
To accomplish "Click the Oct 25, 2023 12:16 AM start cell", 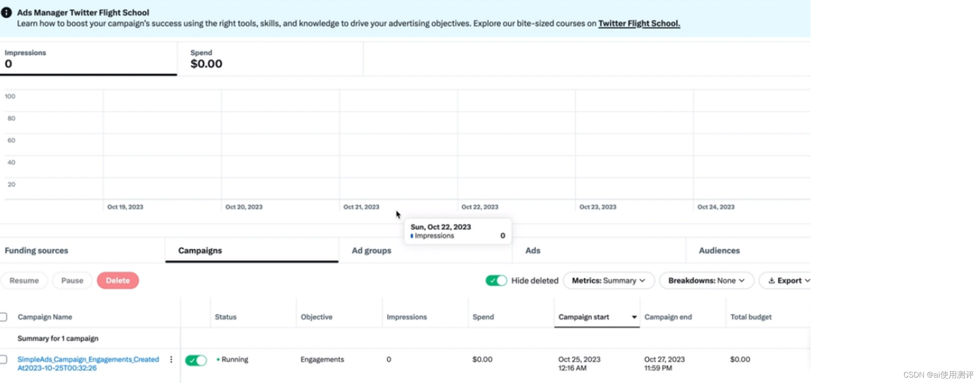I will point(579,364).
